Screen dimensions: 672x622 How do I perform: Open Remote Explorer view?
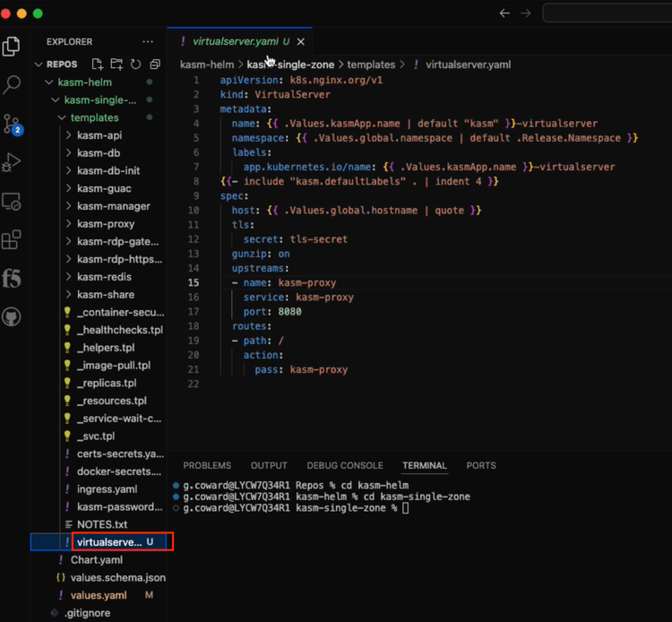(13, 202)
